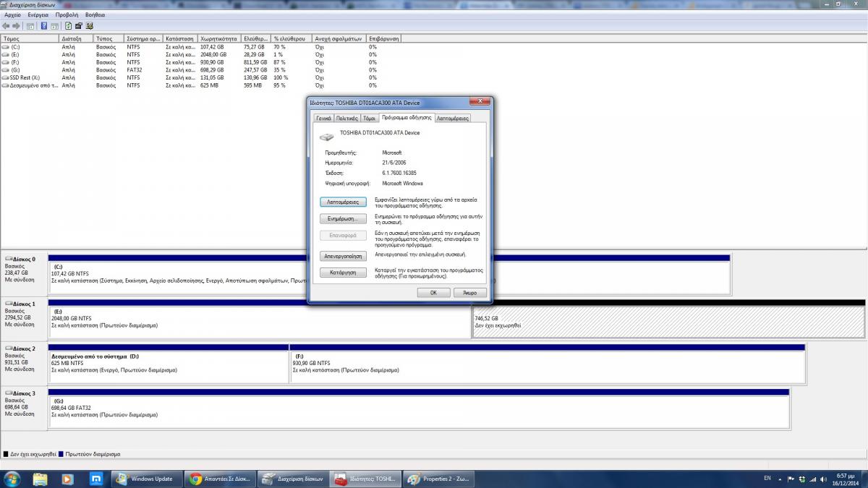Click the last toolbar icon in Disk Management
Screen dimensions: 868x488
point(89,25)
